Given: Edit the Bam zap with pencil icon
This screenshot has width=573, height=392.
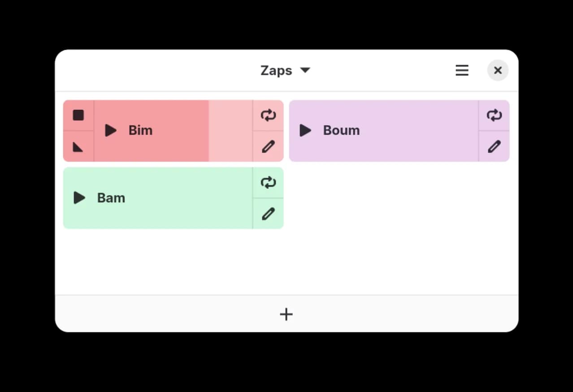Looking at the screenshot, I should click(x=268, y=214).
